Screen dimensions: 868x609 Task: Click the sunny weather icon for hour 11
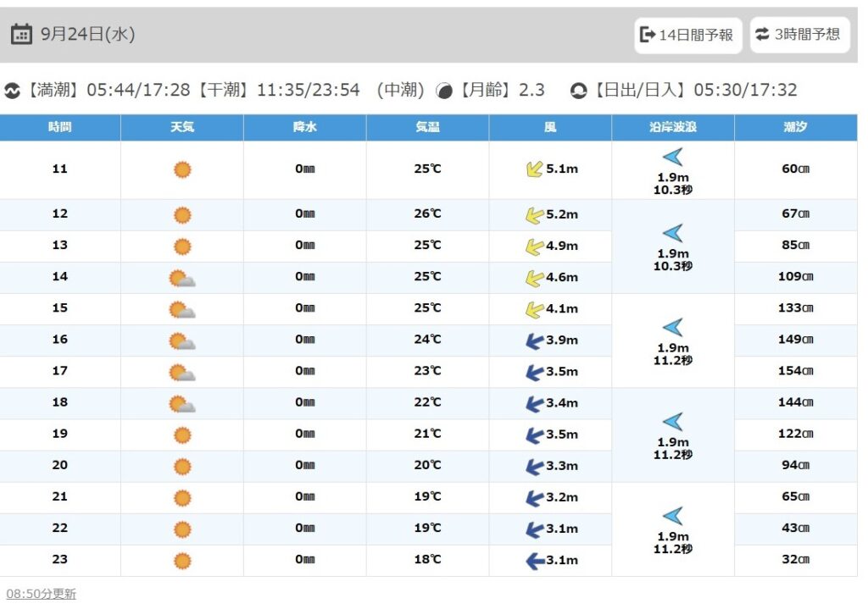[x=182, y=169]
